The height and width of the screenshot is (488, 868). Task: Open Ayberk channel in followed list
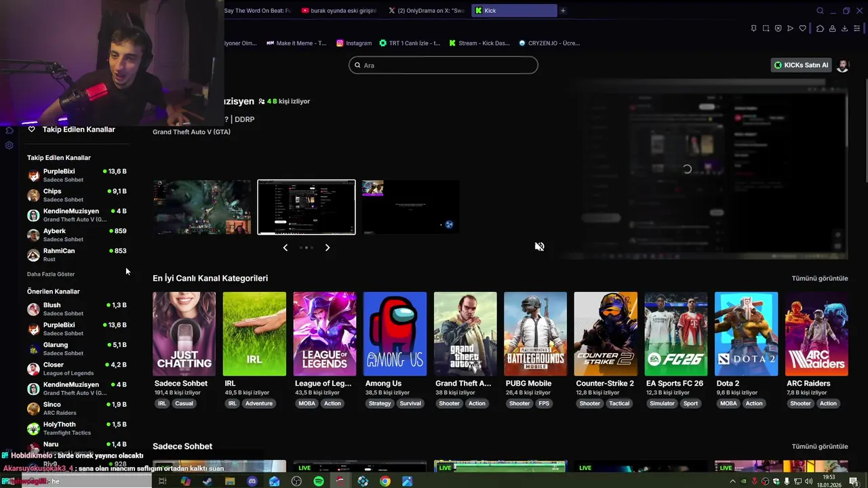click(x=77, y=235)
